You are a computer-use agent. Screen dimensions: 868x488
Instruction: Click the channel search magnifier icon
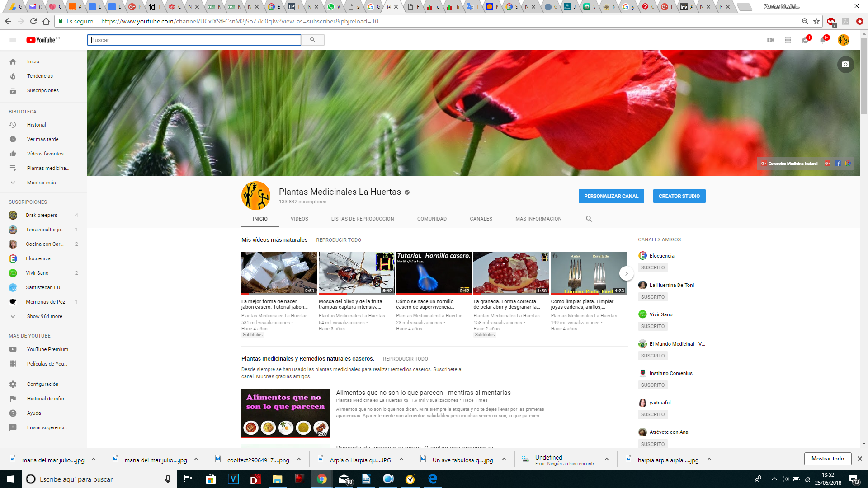(589, 219)
